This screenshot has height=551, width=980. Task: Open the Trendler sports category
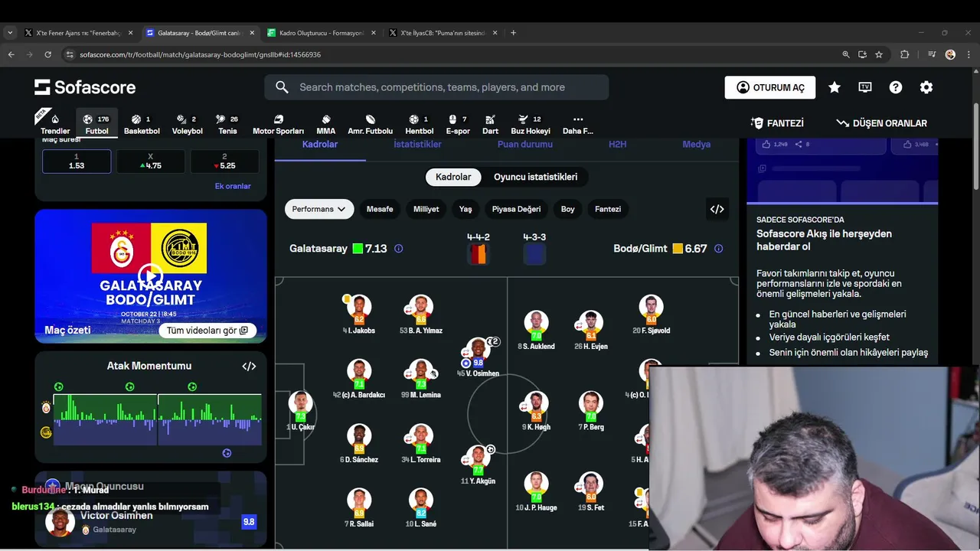[55, 125]
